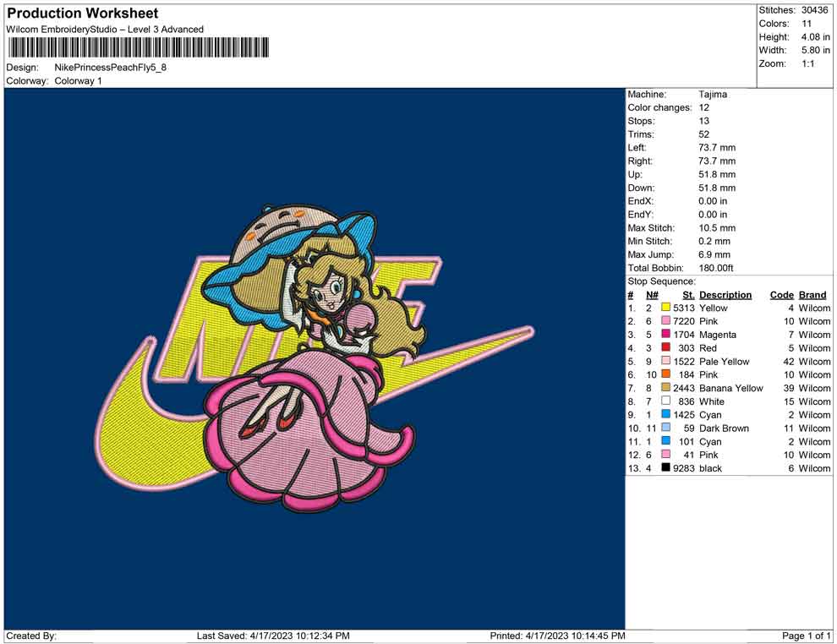The image size is (837, 644).
Task: Click the Wilcom EmbroideryStudio subtitle
Action: click(x=105, y=30)
